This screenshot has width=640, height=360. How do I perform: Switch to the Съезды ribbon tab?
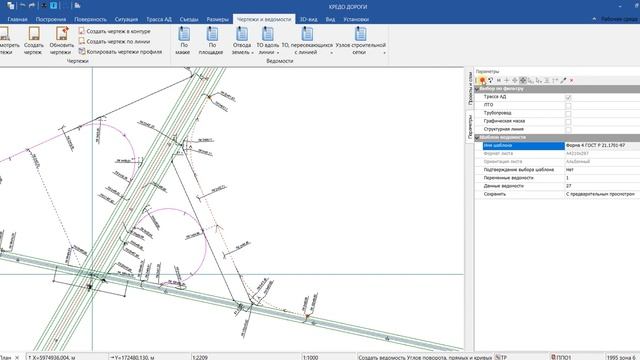click(189, 19)
